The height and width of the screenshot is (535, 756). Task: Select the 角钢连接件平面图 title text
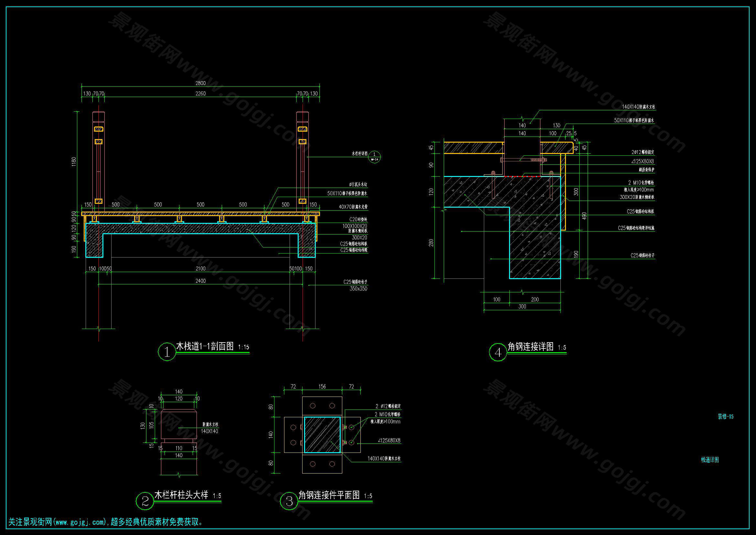pyautogui.click(x=329, y=495)
